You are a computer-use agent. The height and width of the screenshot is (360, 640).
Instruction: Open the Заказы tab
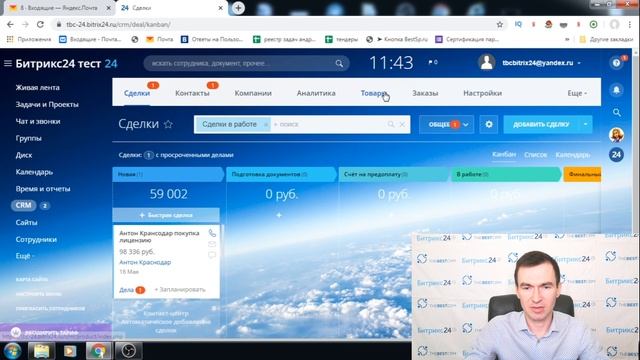click(x=425, y=93)
